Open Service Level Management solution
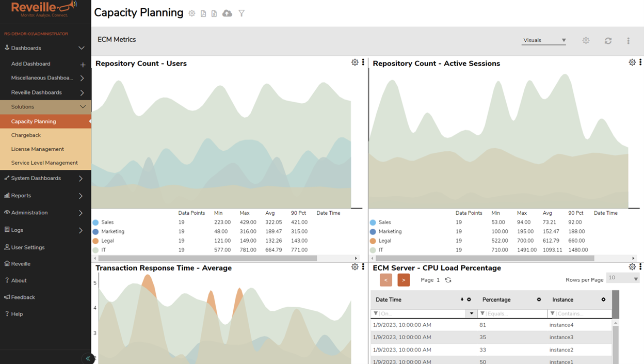This screenshot has height=364, width=644. (x=45, y=163)
